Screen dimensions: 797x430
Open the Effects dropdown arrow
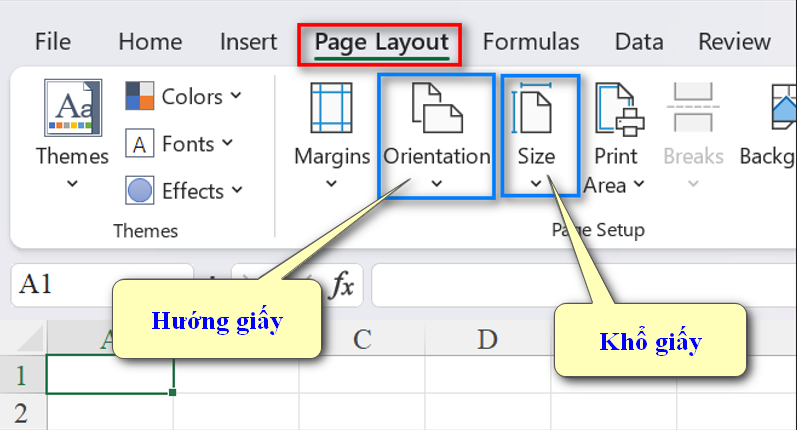[x=237, y=190]
